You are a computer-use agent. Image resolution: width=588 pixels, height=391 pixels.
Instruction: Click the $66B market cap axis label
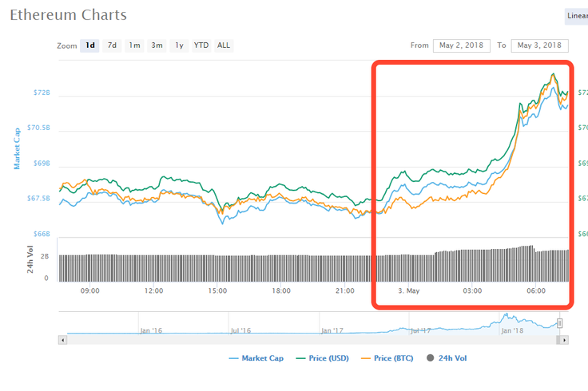pos(42,234)
